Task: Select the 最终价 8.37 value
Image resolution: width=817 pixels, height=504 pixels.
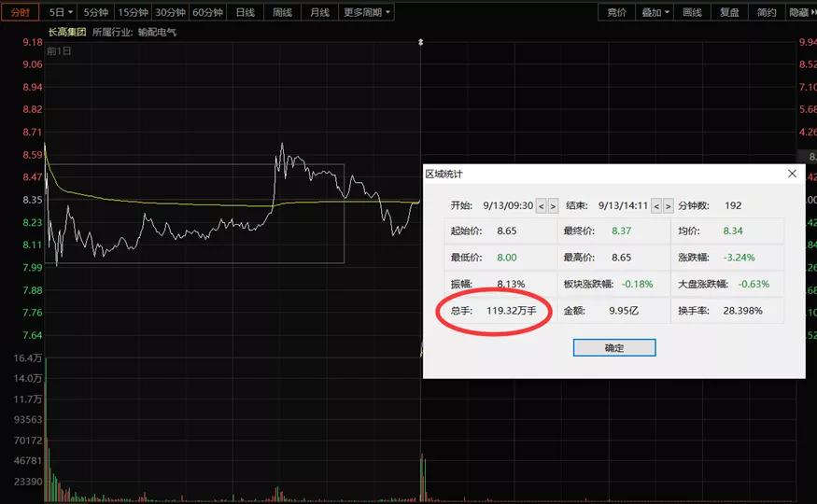Action: (621, 231)
